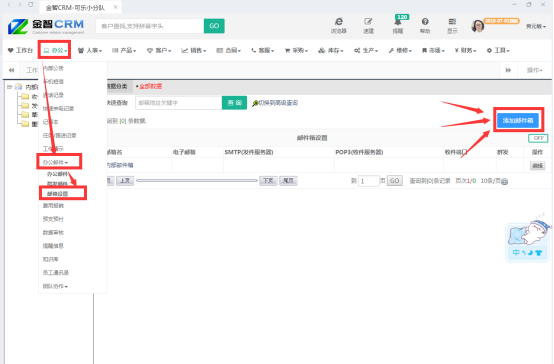The height and width of the screenshot is (364, 554).
Task: Click the 邮箱地址关键字 query field
Action: [x=179, y=103]
